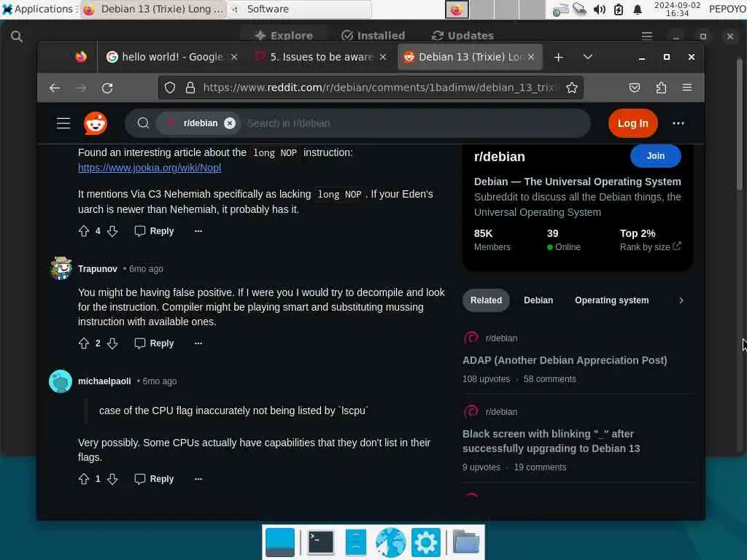Go back with the browser back arrow
The height and width of the screenshot is (560, 747).
pyautogui.click(x=54, y=87)
